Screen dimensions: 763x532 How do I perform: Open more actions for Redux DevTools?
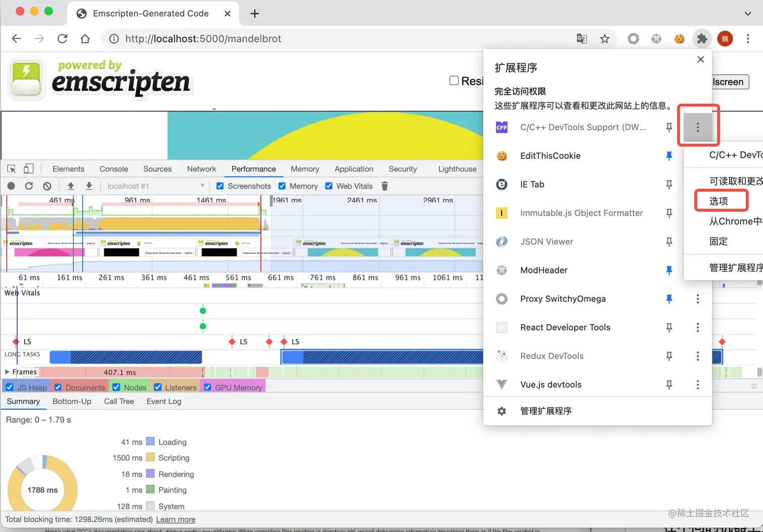698,356
